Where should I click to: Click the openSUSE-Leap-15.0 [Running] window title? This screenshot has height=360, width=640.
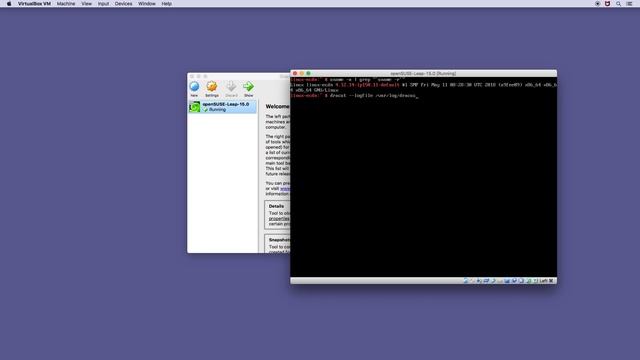[423, 73]
